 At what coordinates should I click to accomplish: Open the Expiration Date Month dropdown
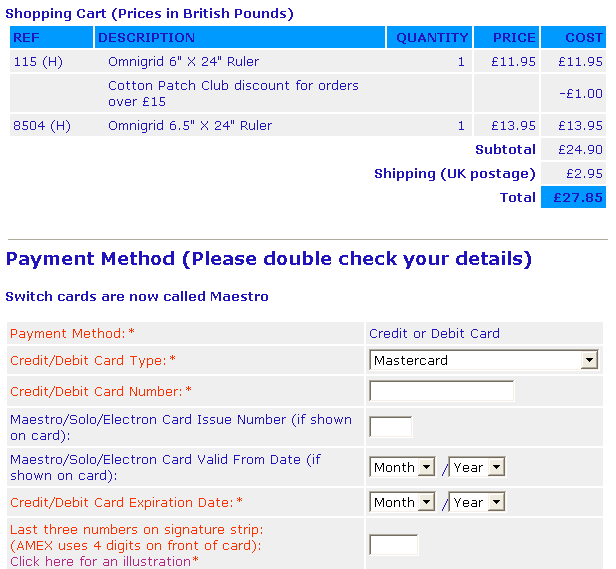[403, 502]
